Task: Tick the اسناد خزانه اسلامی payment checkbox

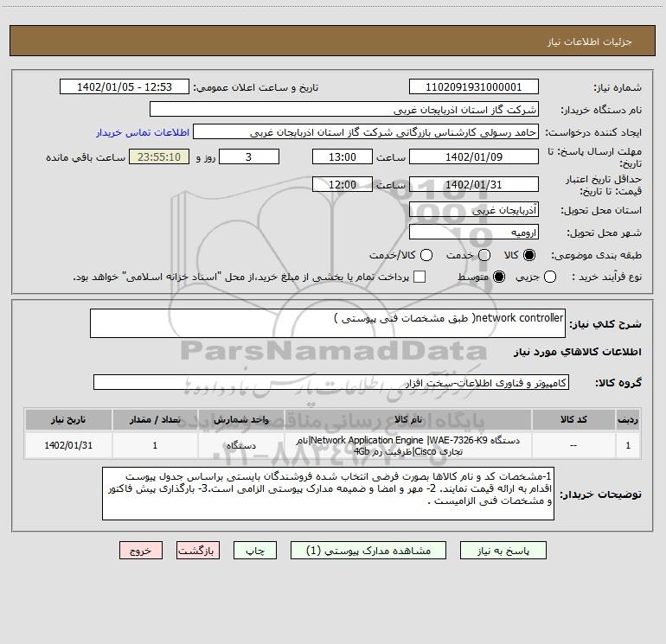Action: click(419, 277)
